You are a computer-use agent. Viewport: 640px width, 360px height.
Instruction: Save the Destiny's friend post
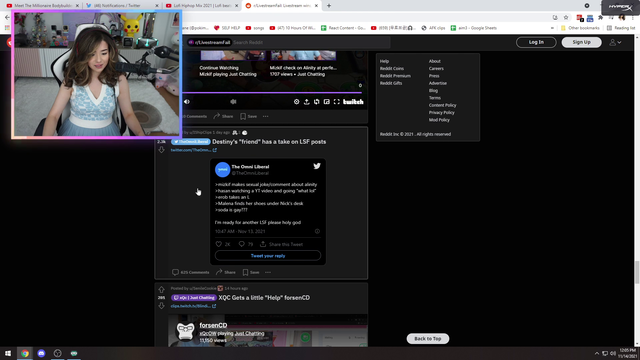tap(251, 272)
